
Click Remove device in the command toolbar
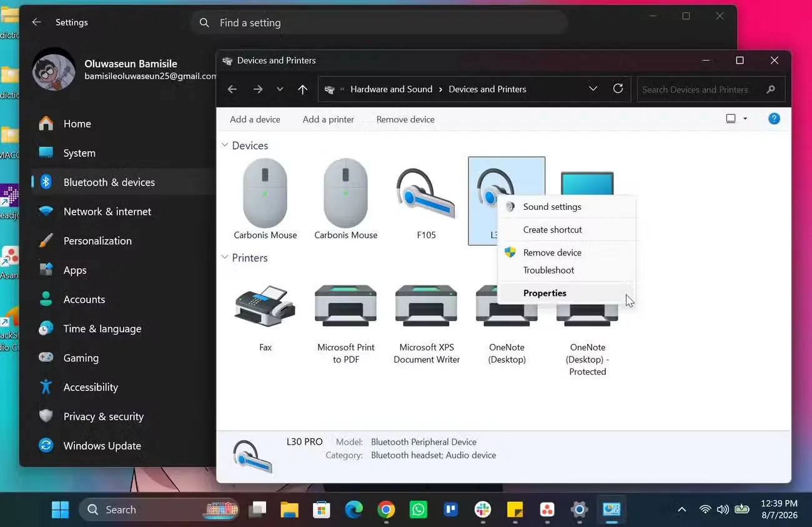point(405,119)
